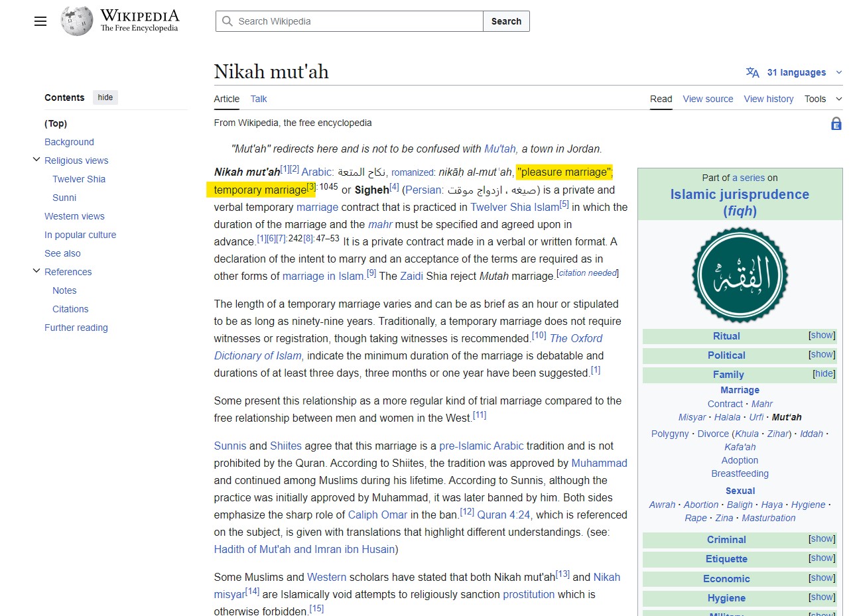The height and width of the screenshot is (616, 851).
Task: Open the hamburger main menu
Action: click(x=40, y=21)
